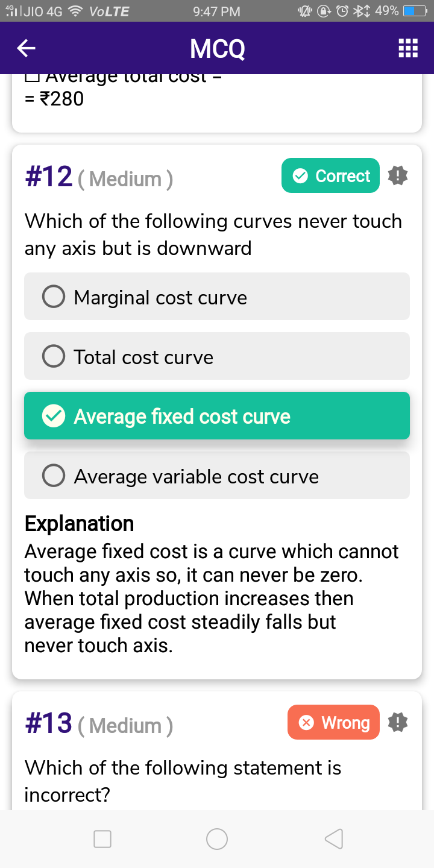Screen dimensions: 434x868
Task: Tap the X icon on the Wrong badge
Action: [x=306, y=723]
